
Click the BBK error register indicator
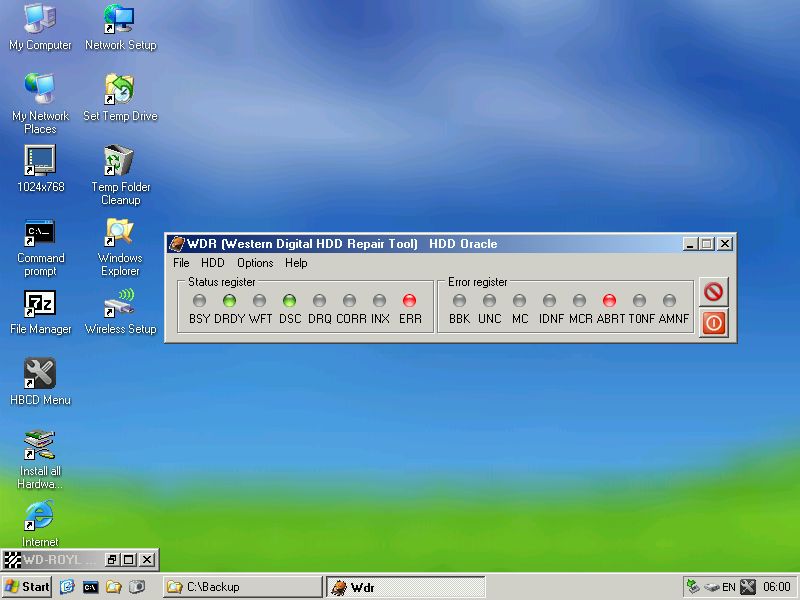pos(459,301)
